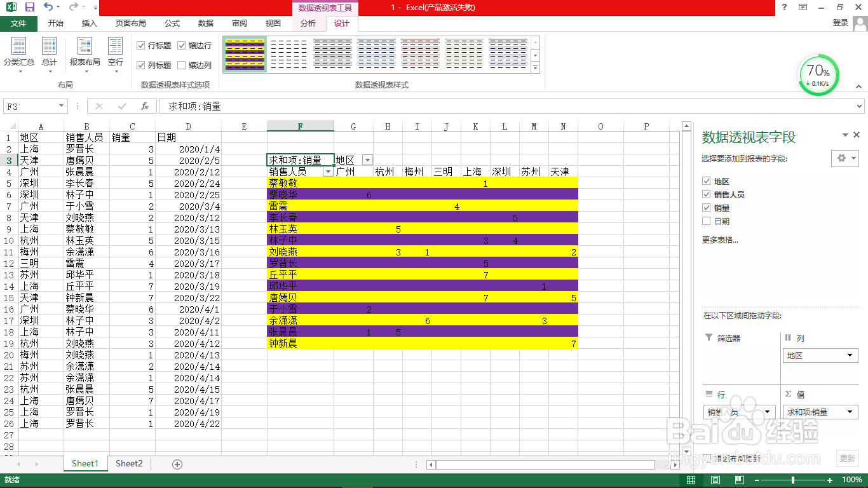Toggle the 行标题 checkbox
Image resolution: width=868 pixels, height=488 pixels.
[141, 46]
